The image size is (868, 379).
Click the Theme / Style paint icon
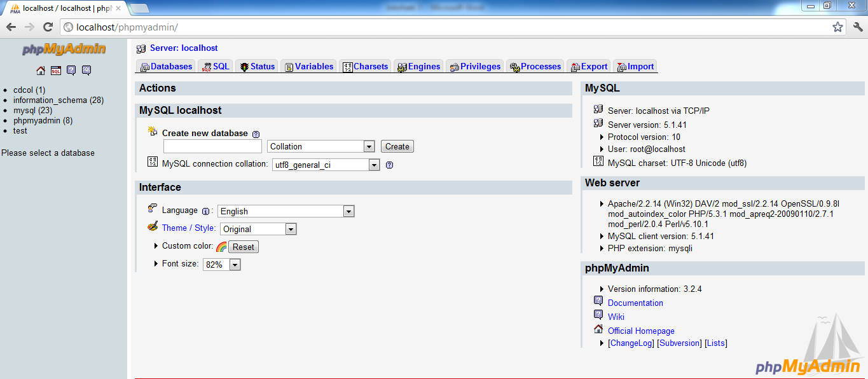coord(153,226)
